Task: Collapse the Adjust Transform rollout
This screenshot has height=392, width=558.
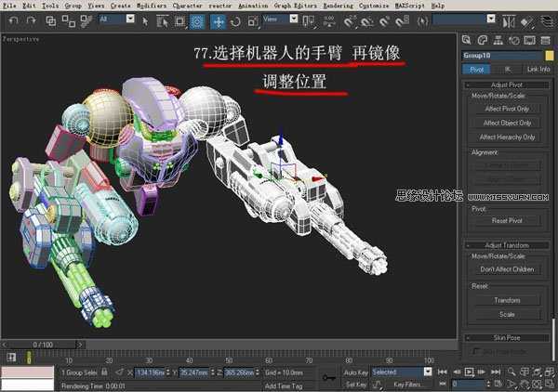Action: (x=507, y=245)
